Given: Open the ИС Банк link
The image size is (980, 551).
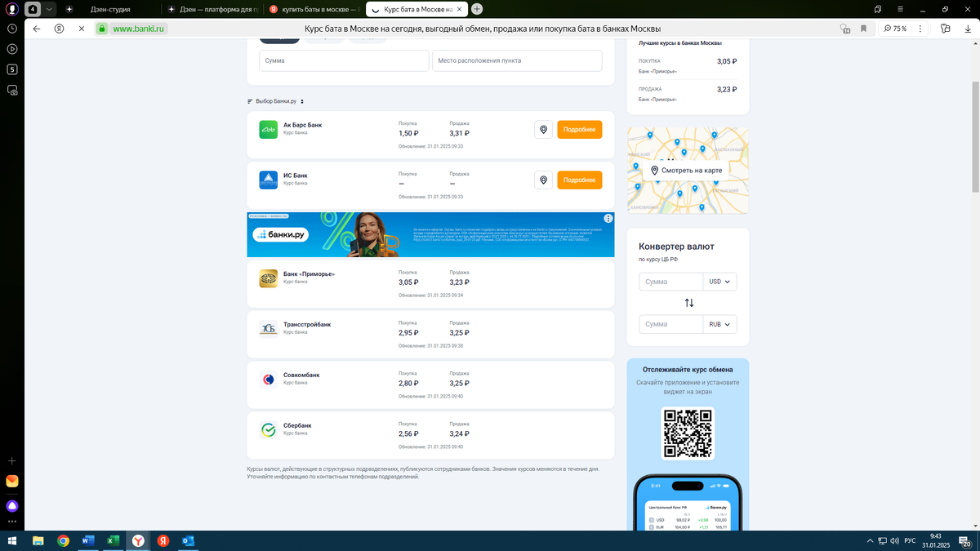Looking at the screenshot, I should [x=295, y=176].
